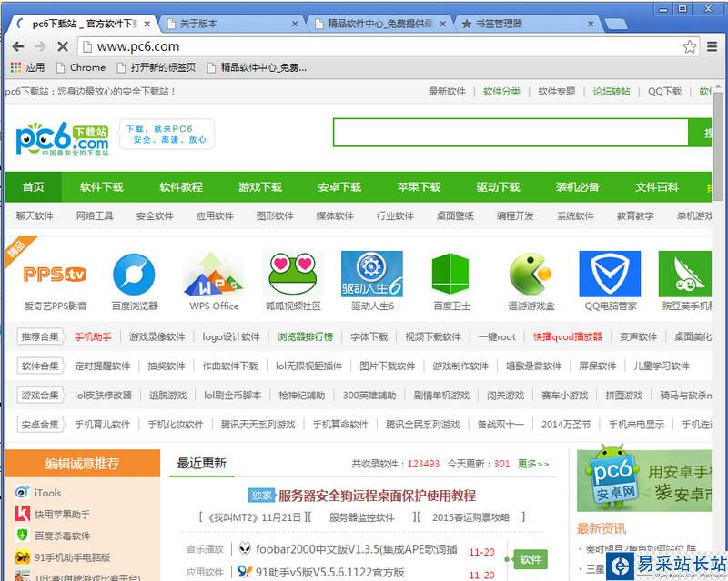Viewport: 728px width, 581px height.
Task: Click the green 百度卫士 shield icon
Action: pyautogui.click(x=450, y=274)
